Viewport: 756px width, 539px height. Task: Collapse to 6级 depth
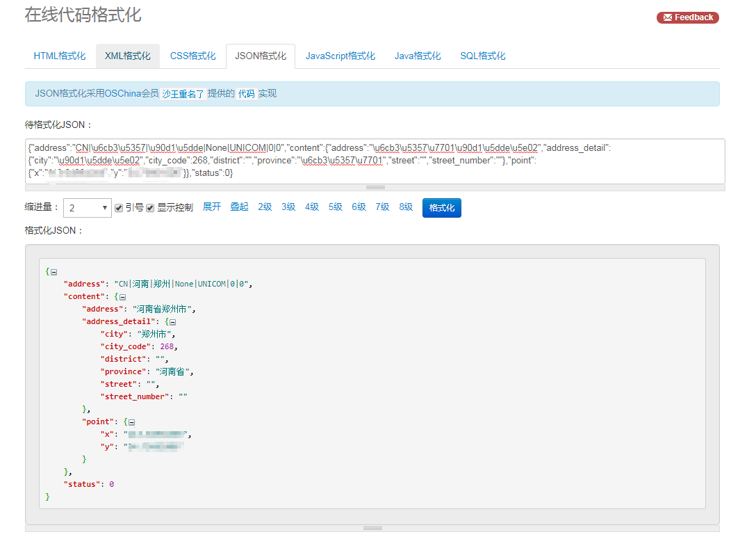coord(359,207)
